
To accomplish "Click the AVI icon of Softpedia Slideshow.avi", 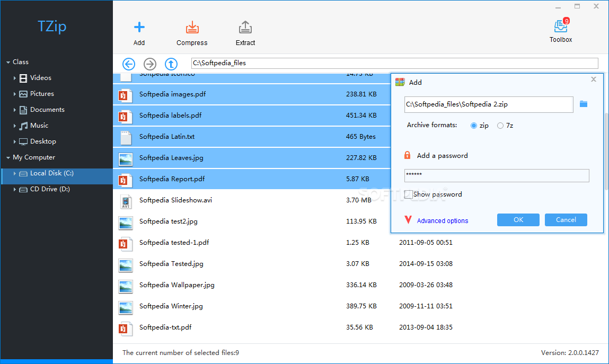I will click(x=126, y=201).
